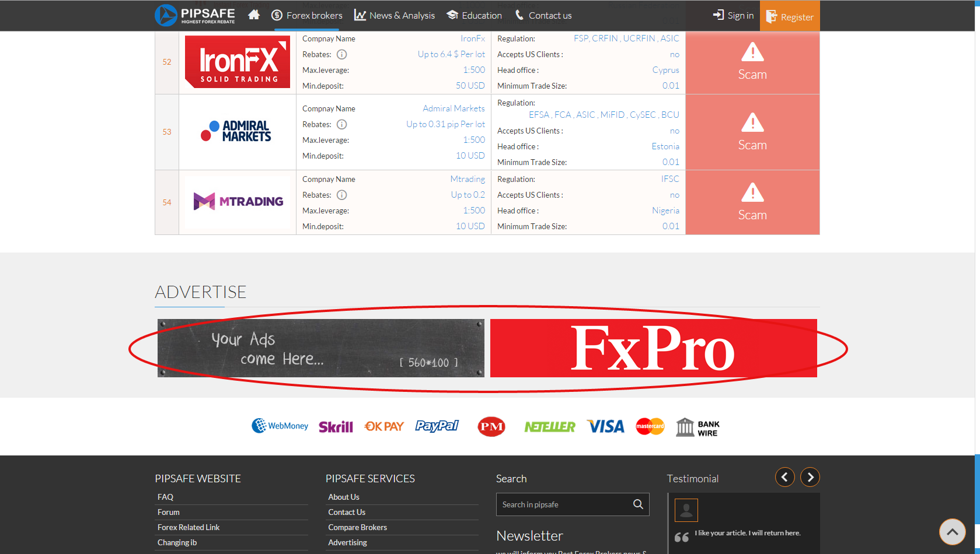Click Mastercard payment logo

(650, 426)
